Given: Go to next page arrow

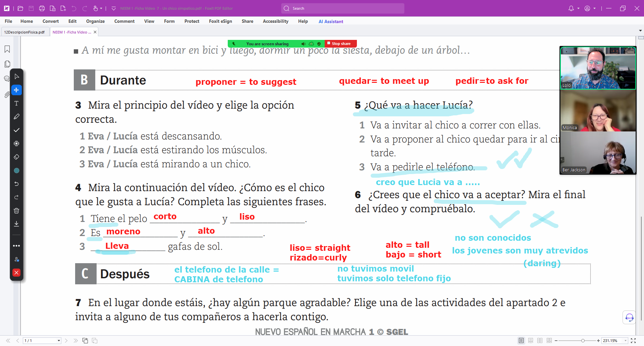Looking at the screenshot, I should (66, 341).
